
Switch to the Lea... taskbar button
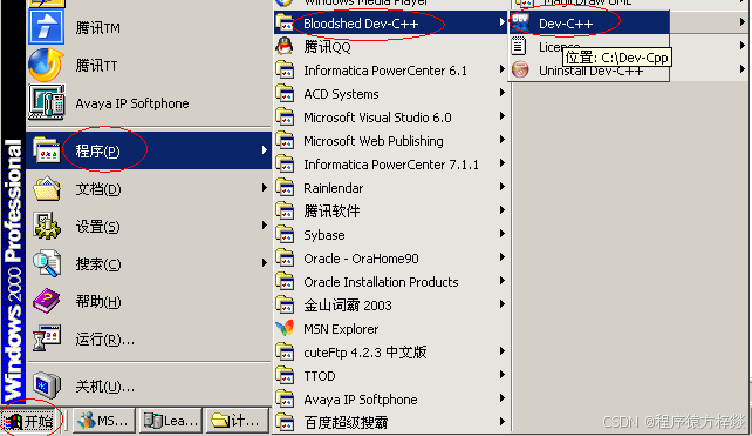170,421
